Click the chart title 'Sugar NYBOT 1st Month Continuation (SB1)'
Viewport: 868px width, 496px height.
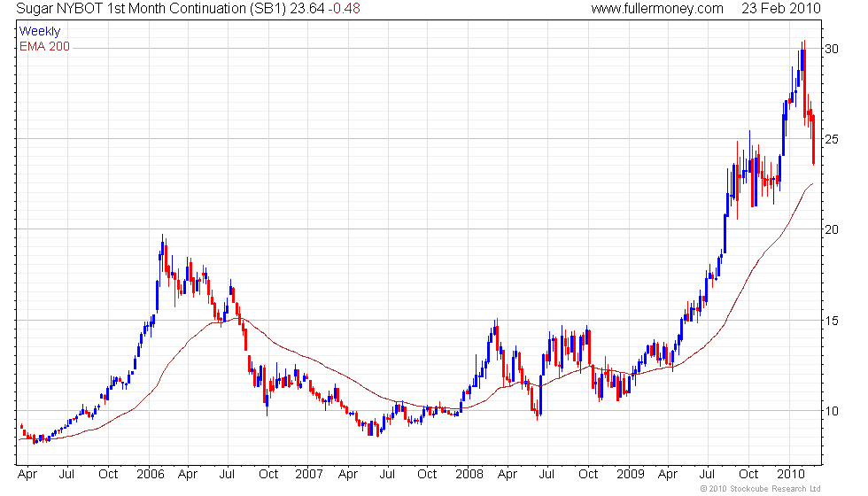pyautogui.click(x=151, y=9)
